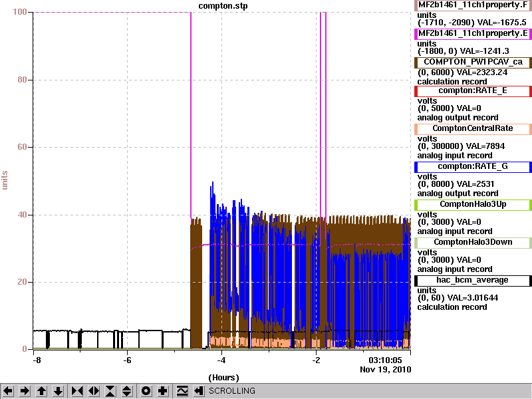Click 'analog output record' under compton:RATE_G
Screen dimensions: 532x399
458,194
